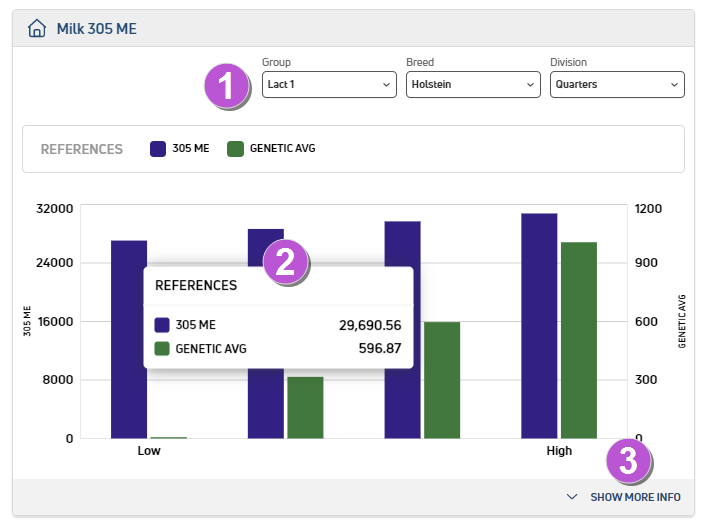
Task: Click the Milk 305 ME panel title
Action: pos(96,28)
